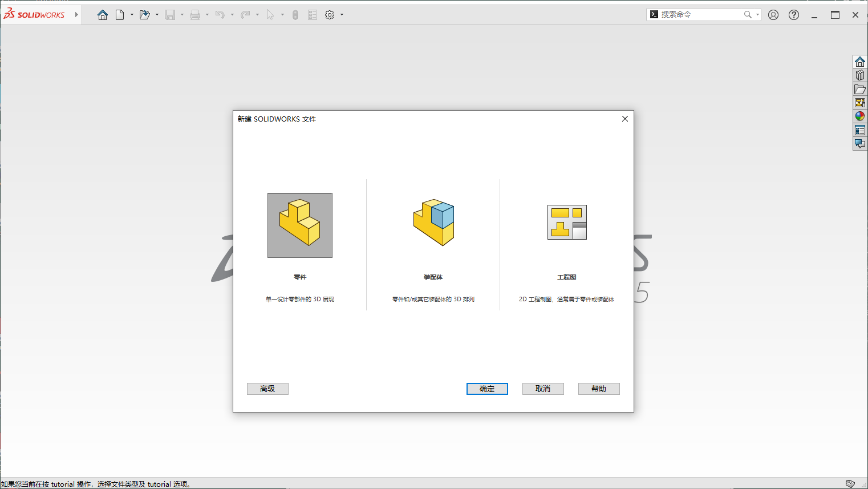Click the Home icon in the task pane
This screenshot has width=868, height=489.
(859, 61)
